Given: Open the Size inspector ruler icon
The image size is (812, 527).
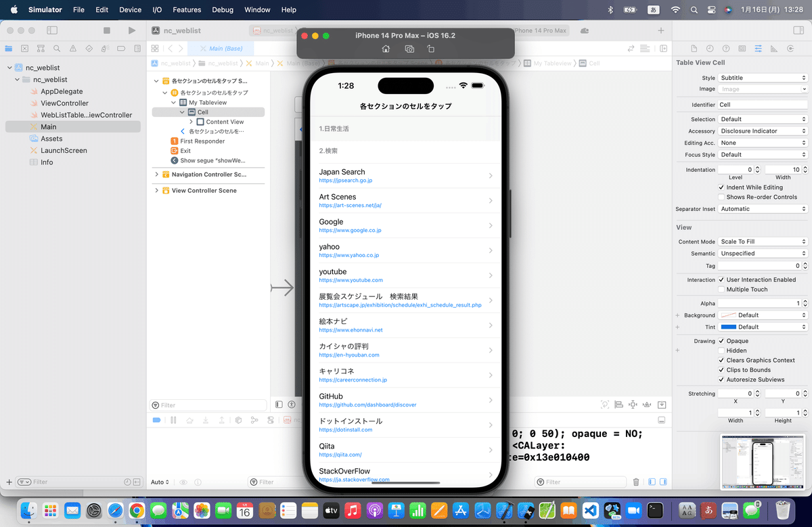Looking at the screenshot, I should (773, 49).
